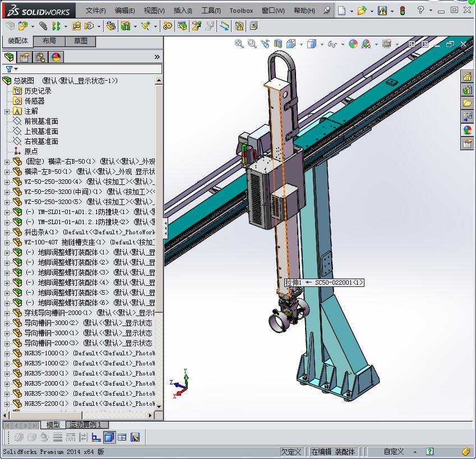
Task: Expand 横梁-左B-50<1> tree node
Action: 7,172
